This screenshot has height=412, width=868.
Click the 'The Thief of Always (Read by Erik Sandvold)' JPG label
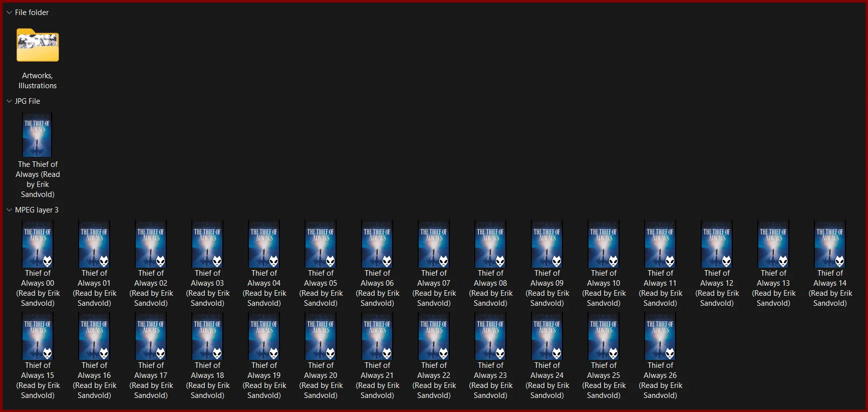[38, 179]
